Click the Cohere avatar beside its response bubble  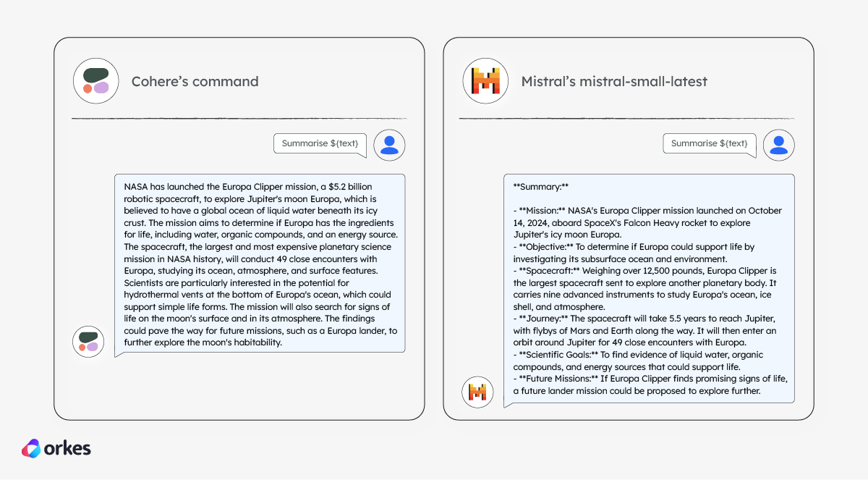coord(88,341)
